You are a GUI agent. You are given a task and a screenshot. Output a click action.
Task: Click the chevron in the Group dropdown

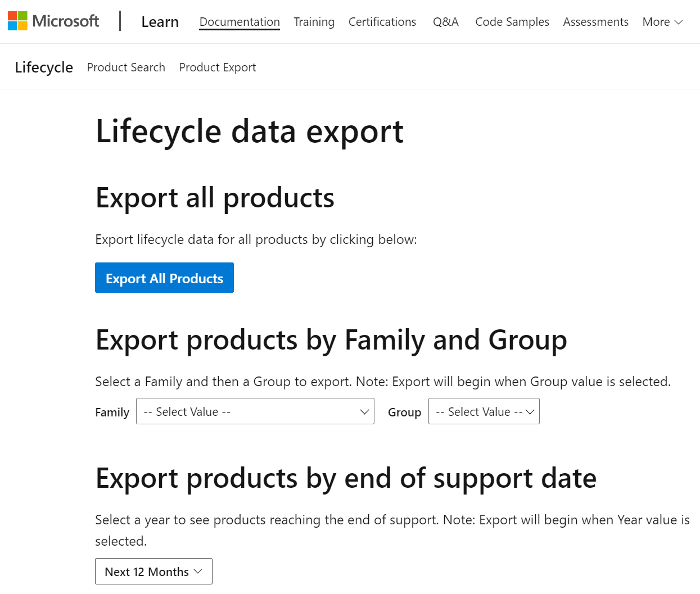coord(530,412)
